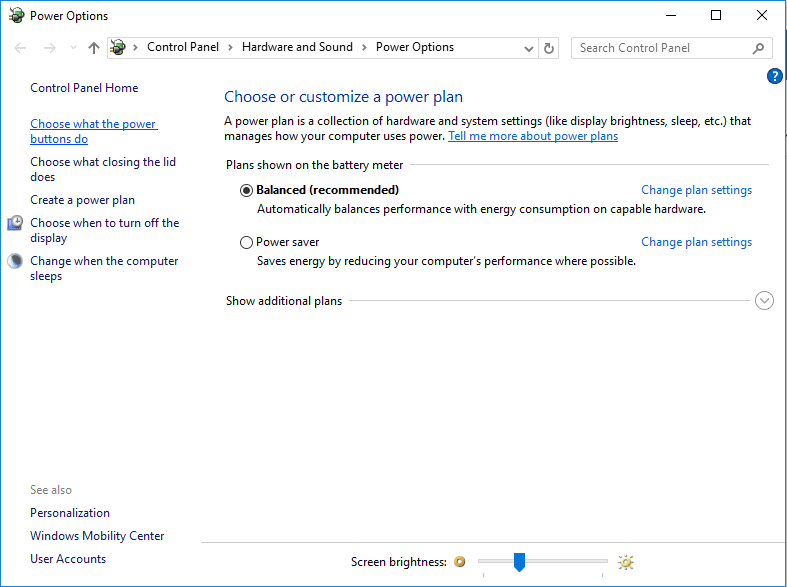
Task: Expand the address bar history dropdown
Action: (x=529, y=49)
